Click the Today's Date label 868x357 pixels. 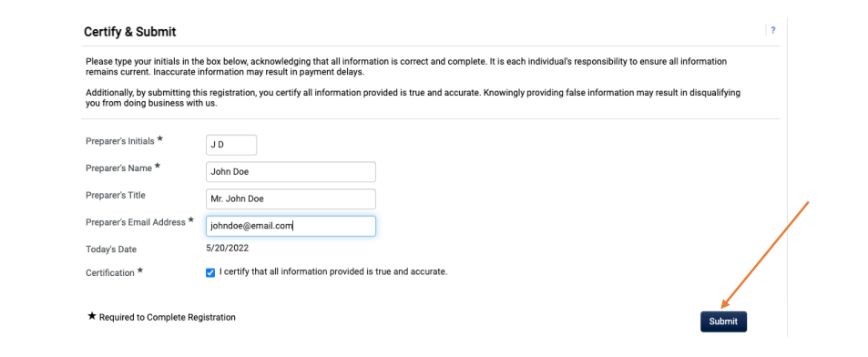point(111,250)
